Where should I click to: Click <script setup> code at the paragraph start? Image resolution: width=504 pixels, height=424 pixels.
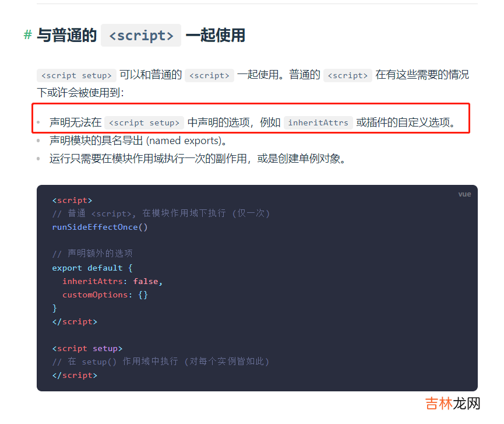click(x=76, y=75)
